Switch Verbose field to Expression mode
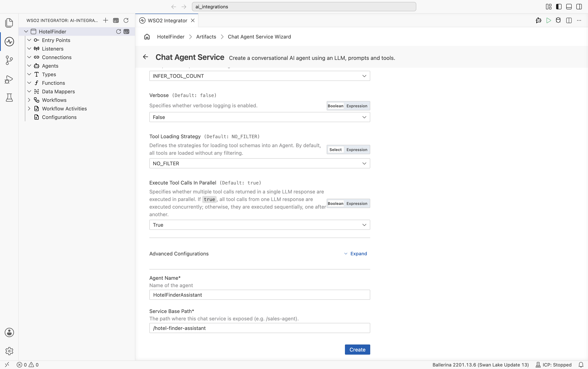Viewport: 588px width, 369px height. pyautogui.click(x=357, y=106)
